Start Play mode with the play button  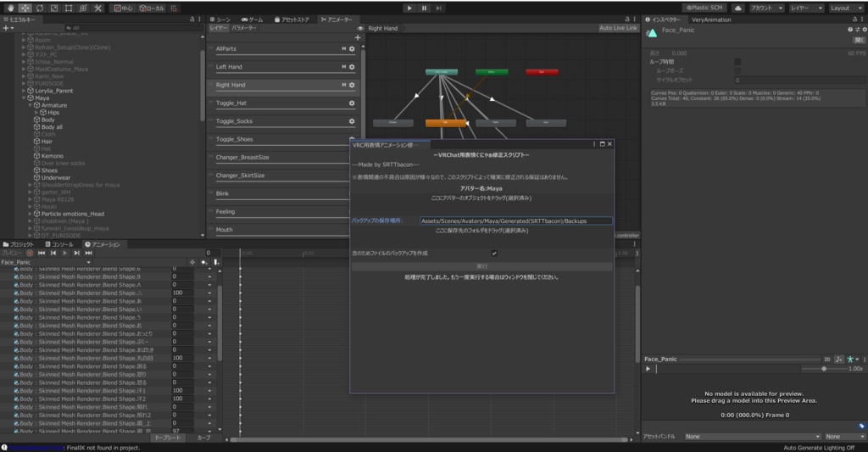(409, 8)
